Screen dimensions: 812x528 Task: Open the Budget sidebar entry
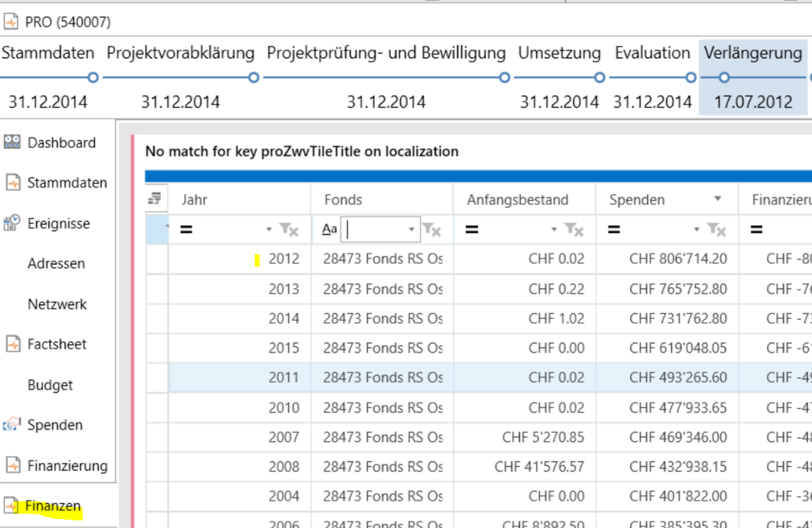[x=50, y=385]
